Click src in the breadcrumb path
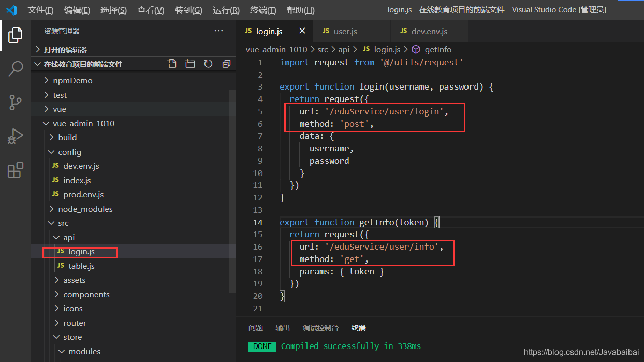The height and width of the screenshot is (362, 644). coord(323,49)
